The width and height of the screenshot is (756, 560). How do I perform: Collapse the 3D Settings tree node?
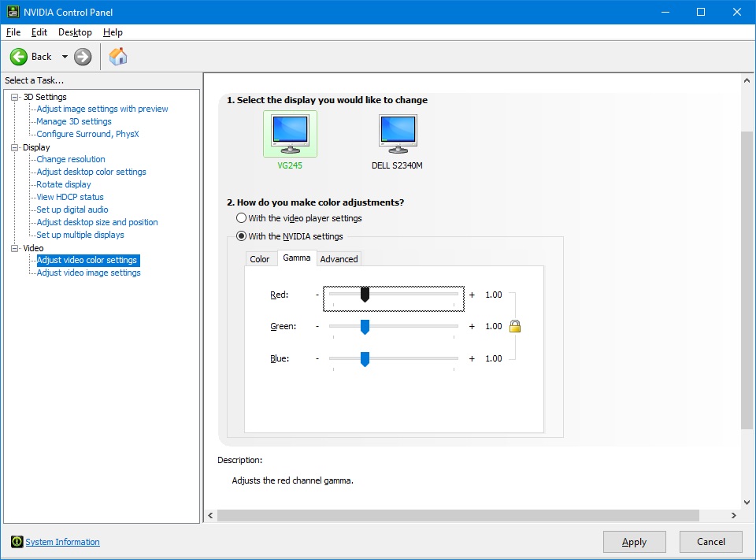click(x=14, y=97)
